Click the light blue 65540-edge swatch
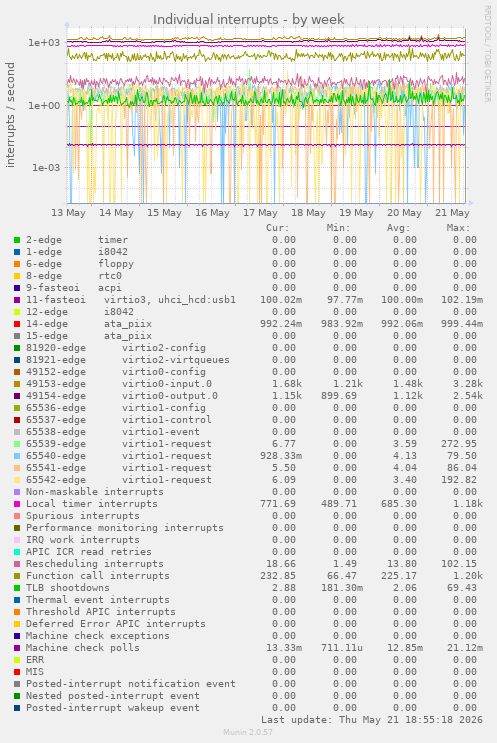The image size is (497, 743). pyautogui.click(x=17, y=456)
